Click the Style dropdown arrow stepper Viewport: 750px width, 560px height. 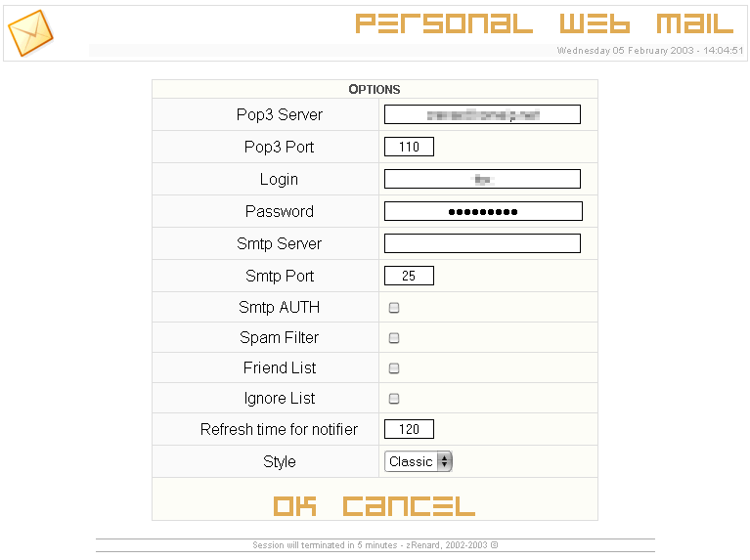point(445,461)
